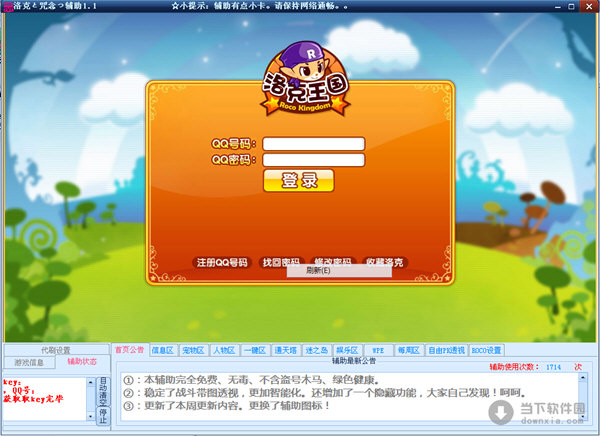Choose 刷新(E) in the context menu

tap(339, 270)
